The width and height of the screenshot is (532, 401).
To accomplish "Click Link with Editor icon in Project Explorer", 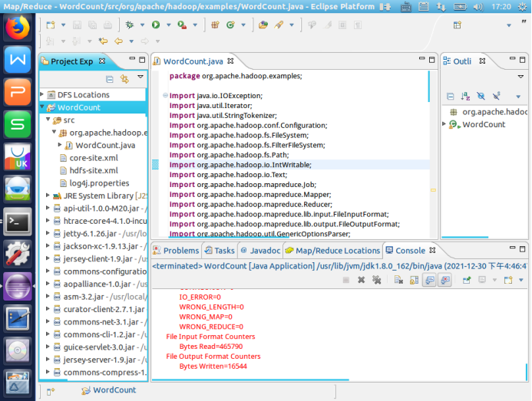I will (124, 78).
